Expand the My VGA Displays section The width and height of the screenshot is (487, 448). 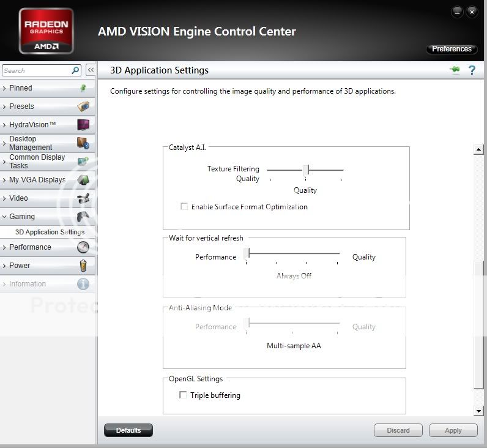coord(37,180)
